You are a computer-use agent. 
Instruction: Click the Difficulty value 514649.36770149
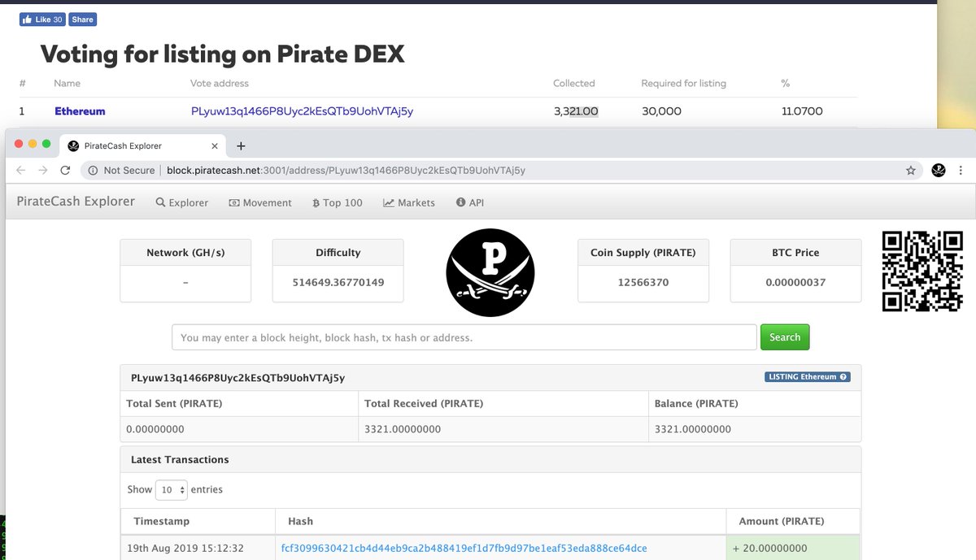338,283
